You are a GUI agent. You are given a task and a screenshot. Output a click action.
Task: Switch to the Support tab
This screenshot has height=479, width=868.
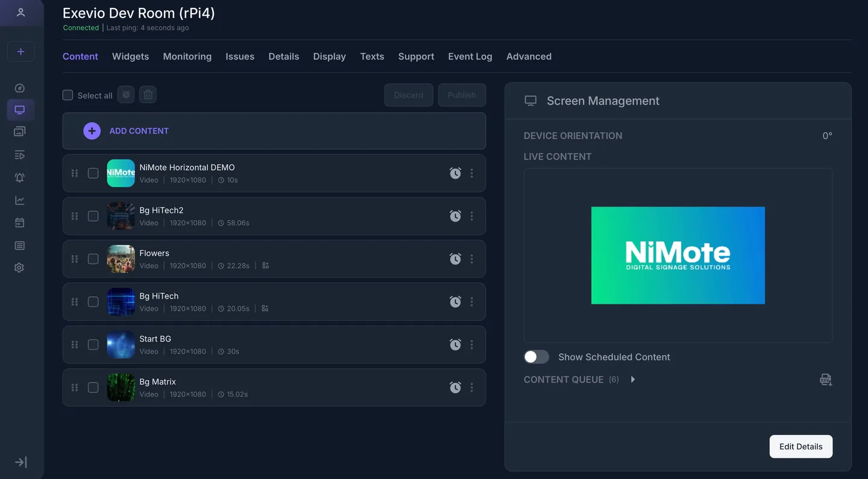click(x=416, y=56)
